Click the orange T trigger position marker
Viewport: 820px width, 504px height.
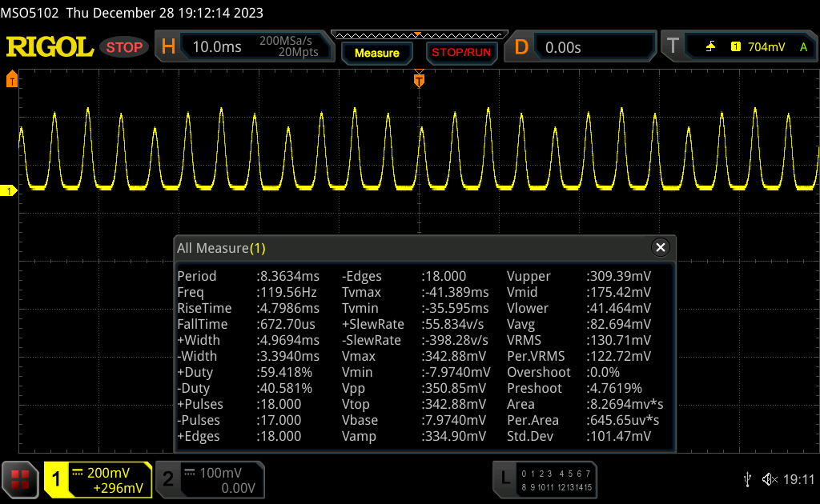[x=419, y=79]
